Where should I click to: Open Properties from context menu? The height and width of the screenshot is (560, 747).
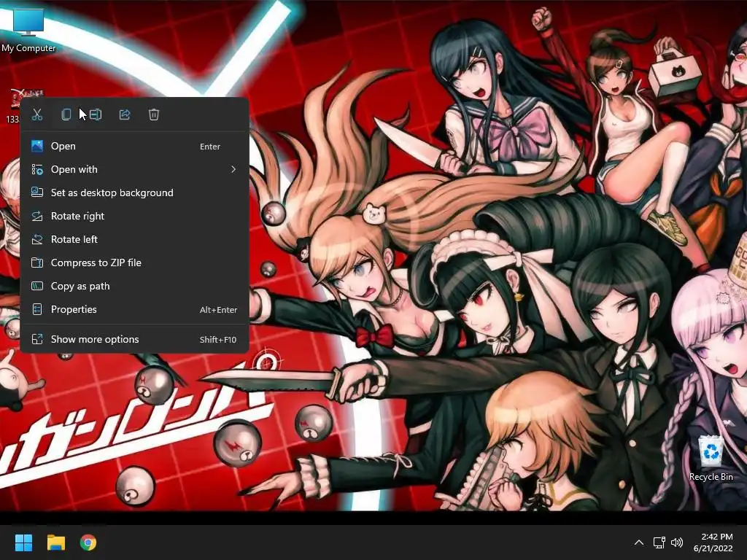pyautogui.click(x=134, y=309)
